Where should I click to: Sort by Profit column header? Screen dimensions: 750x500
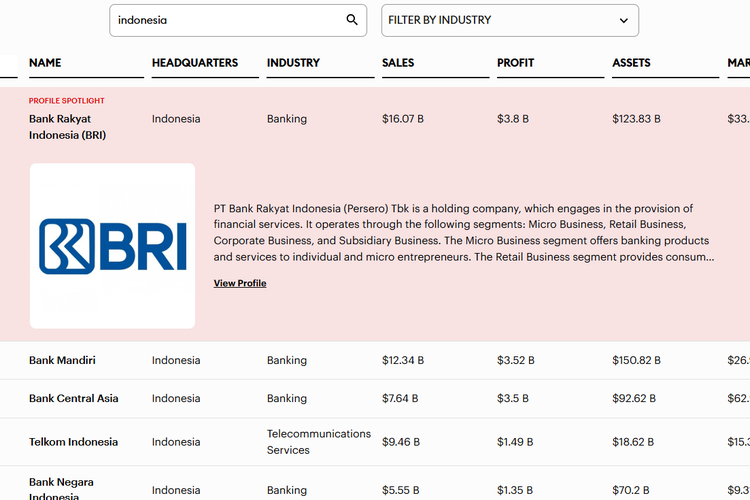[516, 63]
